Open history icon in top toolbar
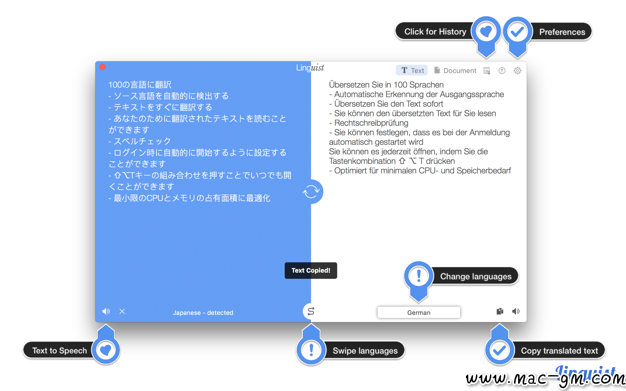The width and height of the screenshot is (626, 391). click(487, 71)
